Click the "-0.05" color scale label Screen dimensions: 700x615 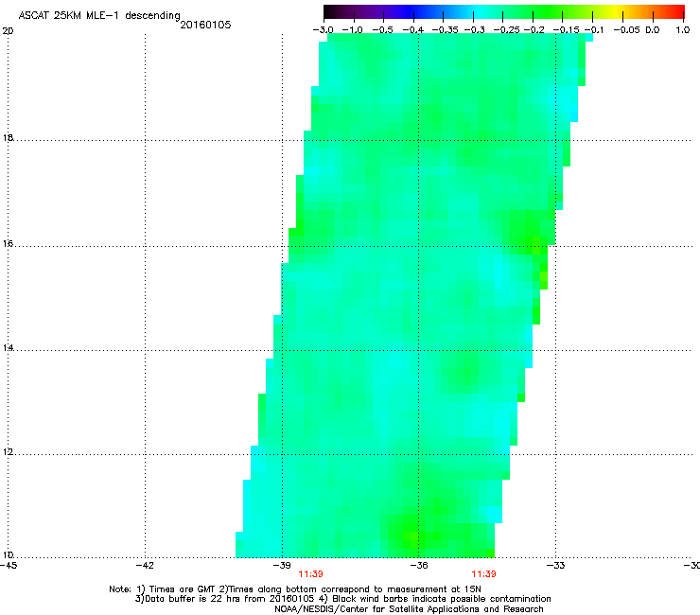click(x=626, y=30)
